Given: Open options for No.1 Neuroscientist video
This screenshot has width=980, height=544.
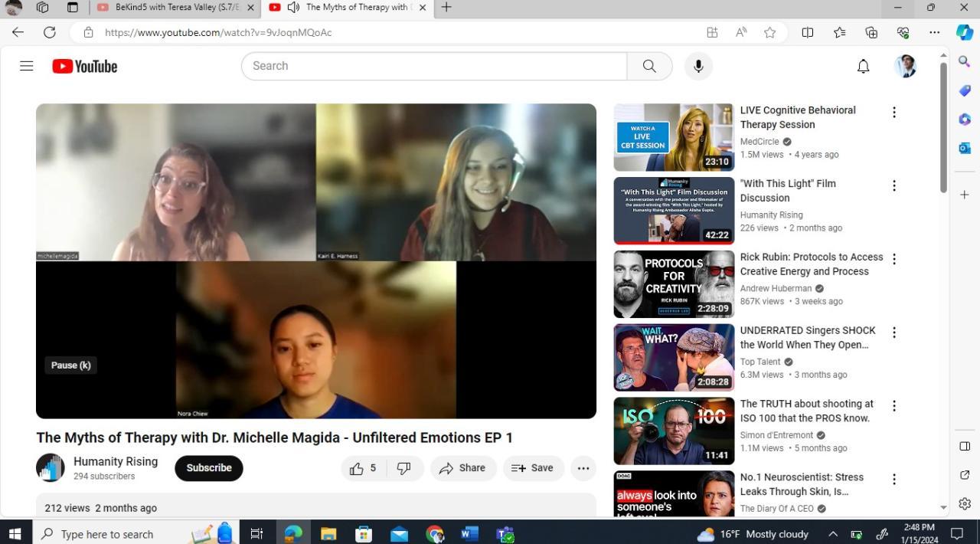Looking at the screenshot, I should pyautogui.click(x=893, y=480).
